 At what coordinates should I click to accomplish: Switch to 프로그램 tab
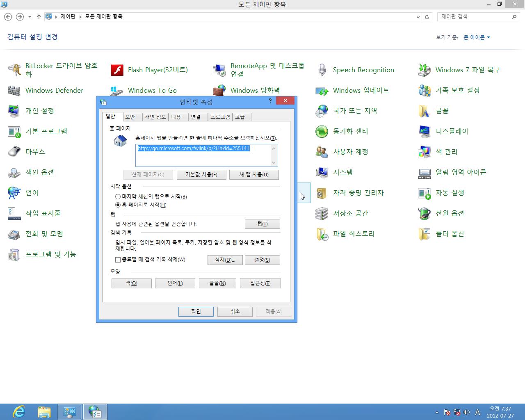coord(220,117)
